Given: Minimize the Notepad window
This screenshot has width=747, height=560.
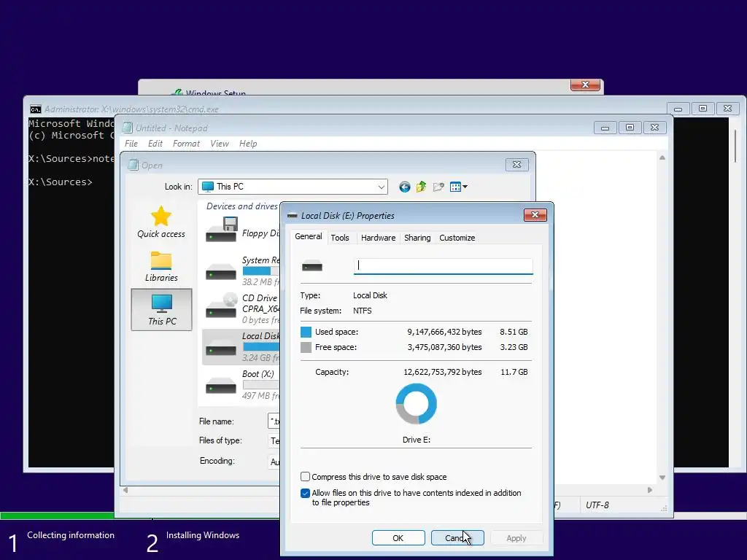Looking at the screenshot, I should [x=605, y=128].
